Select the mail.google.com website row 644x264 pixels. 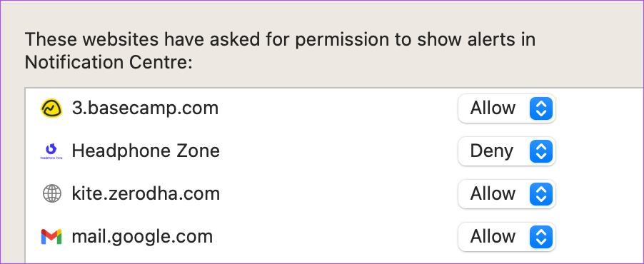[x=334, y=236]
